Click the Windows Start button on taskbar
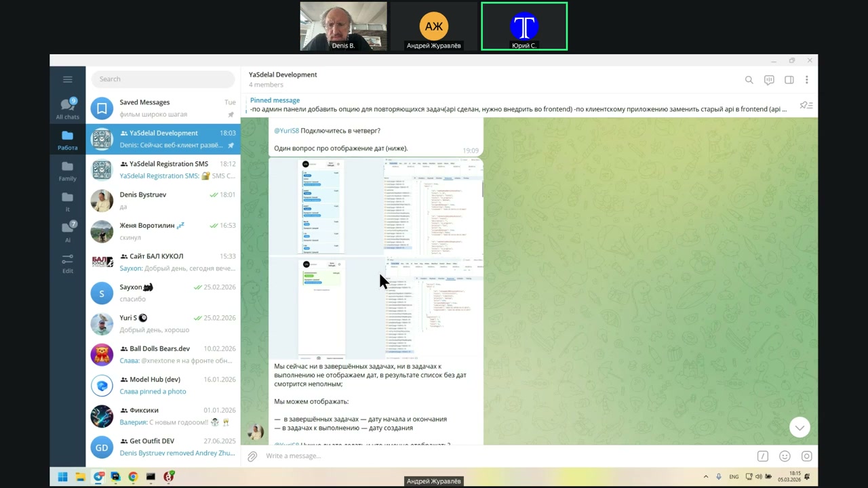Screen dimensions: 868x488 click(x=62, y=476)
